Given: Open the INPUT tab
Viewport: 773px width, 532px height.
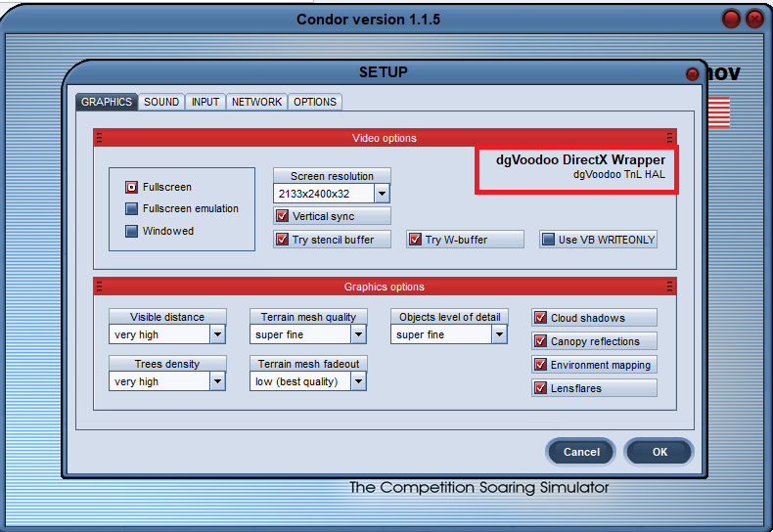Looking at the screenshot, I should click(205, 102).
